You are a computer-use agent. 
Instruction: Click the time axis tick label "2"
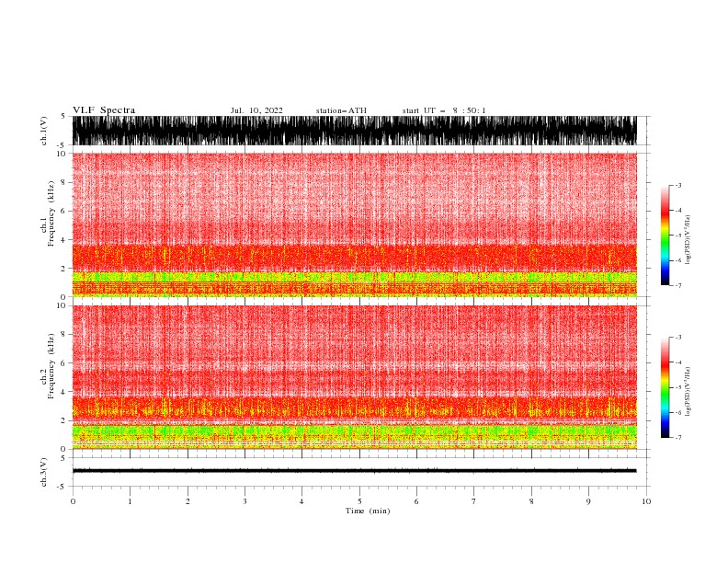188,501
